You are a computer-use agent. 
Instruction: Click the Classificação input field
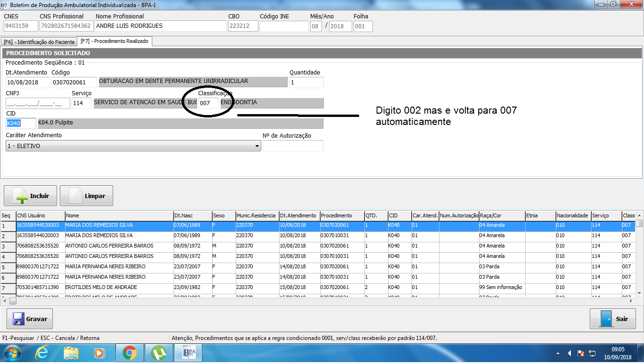point(208,103)
